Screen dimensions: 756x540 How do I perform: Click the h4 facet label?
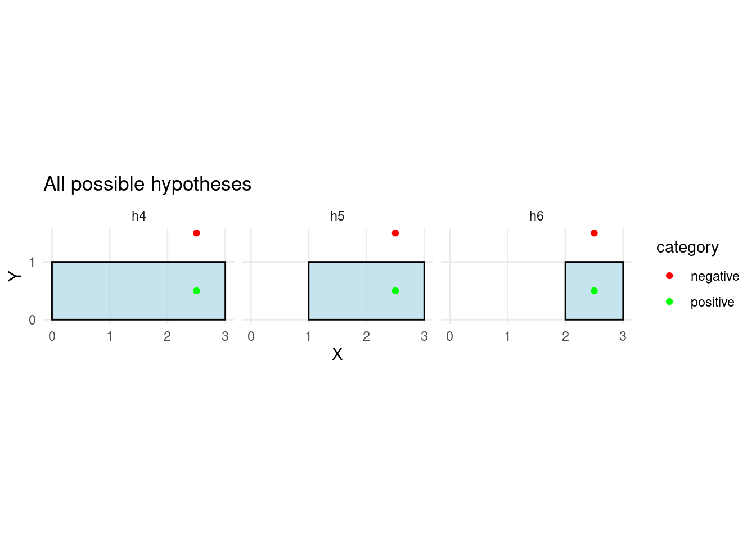pyautogui.click(x=139, y=216)
